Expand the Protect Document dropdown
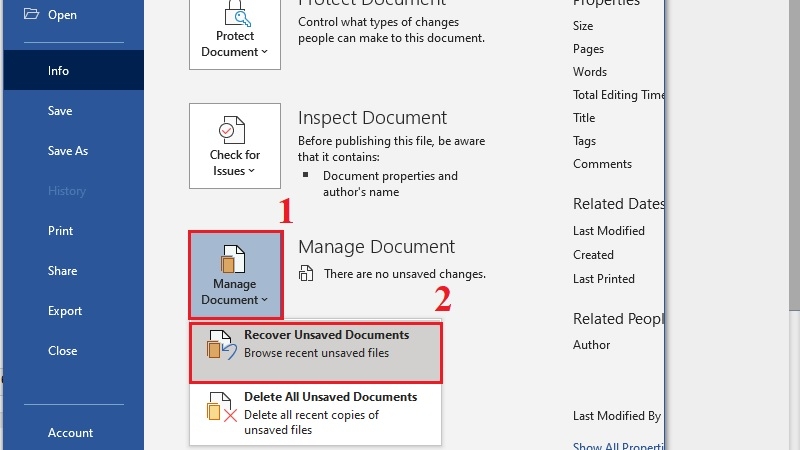 [x=235, y=35]
